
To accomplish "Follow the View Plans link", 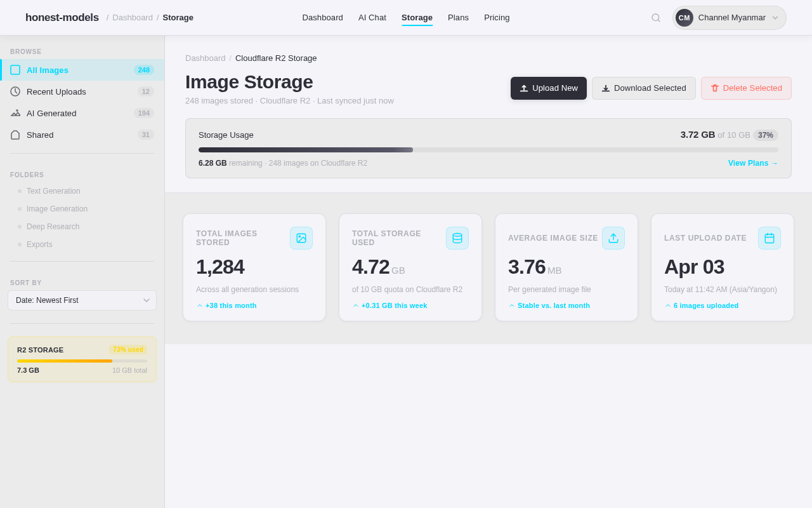I will click(752, 163).
